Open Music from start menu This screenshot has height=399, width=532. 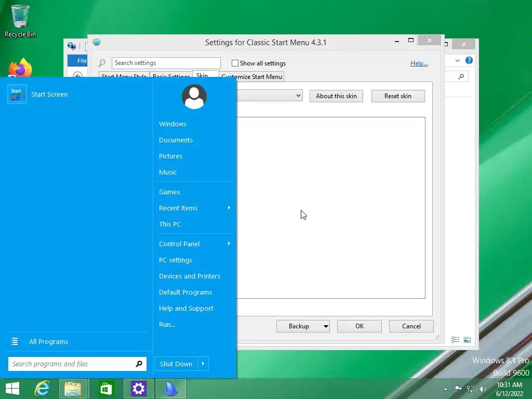click(x=168, y=172)
